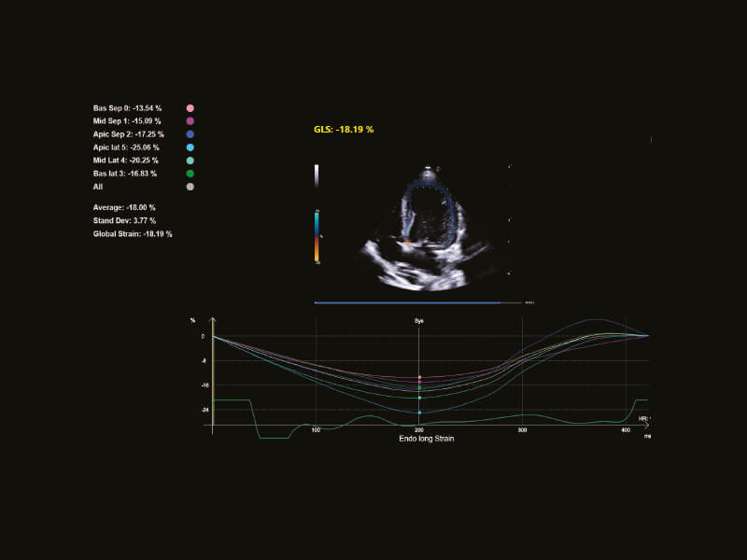747x560 pixels.
Task: Click the green Bas lat 3 color dot
Action: 190,174
